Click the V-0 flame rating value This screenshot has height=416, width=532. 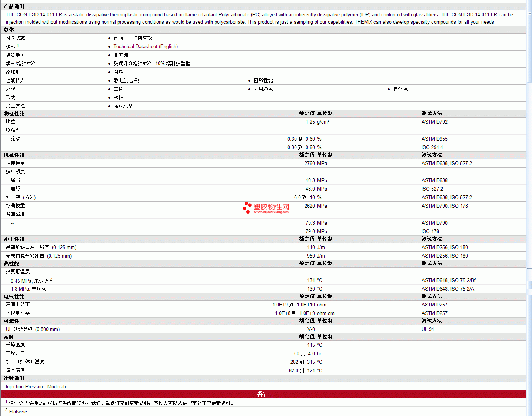311,329
